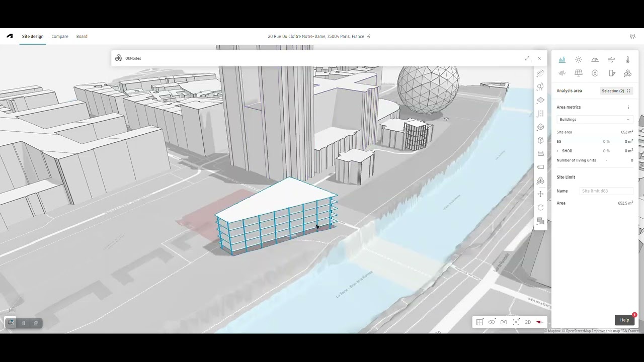This screenshot has width=644, height=362.
Task: Switch to the Compare tab
Action: pyautogui.click(x=60, y=37)
